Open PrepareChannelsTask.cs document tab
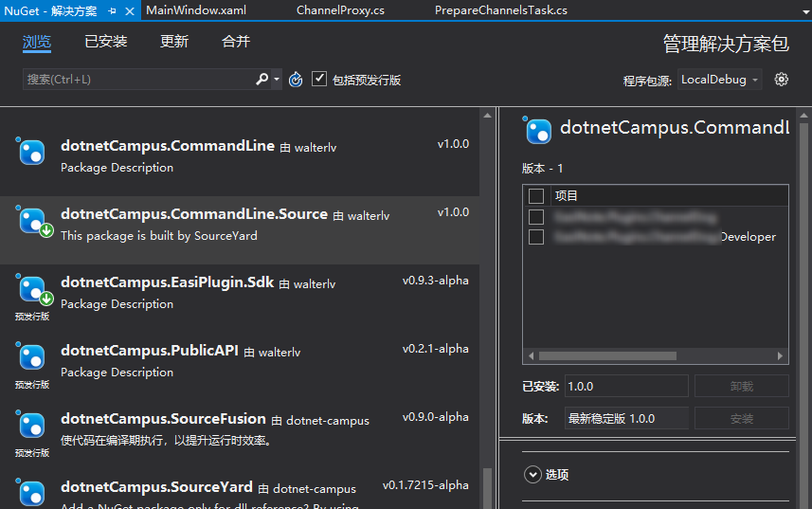 point(501,10)
